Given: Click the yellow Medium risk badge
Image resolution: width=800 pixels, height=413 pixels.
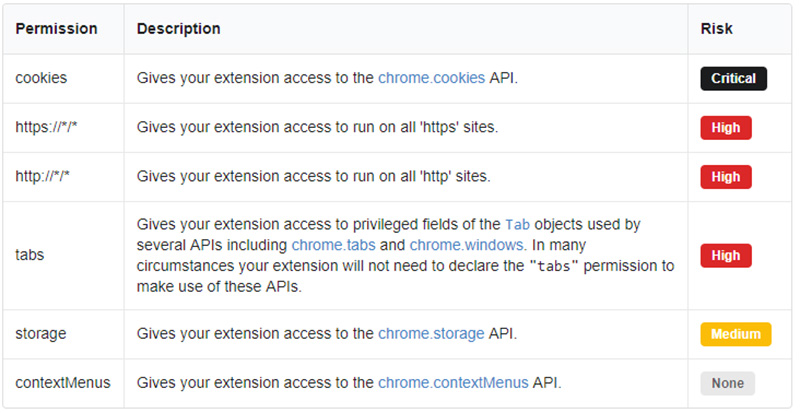Looking at the screenshot, I should click(x=735, y=334).
